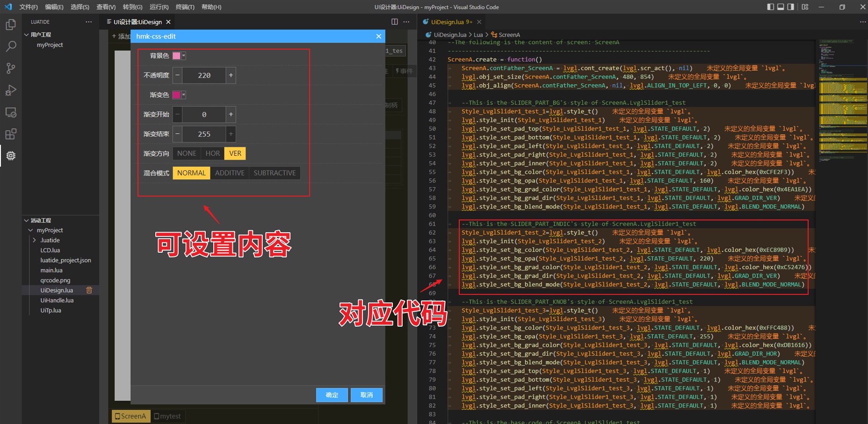Open the LuatIDE chip icon in activity bar

(x=11, y=156)
